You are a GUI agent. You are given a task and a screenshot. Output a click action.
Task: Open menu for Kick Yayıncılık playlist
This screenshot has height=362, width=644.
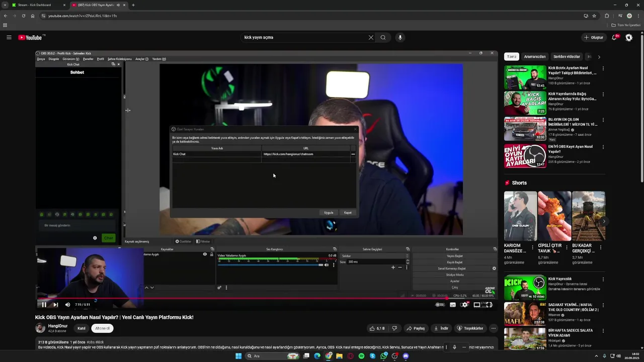603,280
